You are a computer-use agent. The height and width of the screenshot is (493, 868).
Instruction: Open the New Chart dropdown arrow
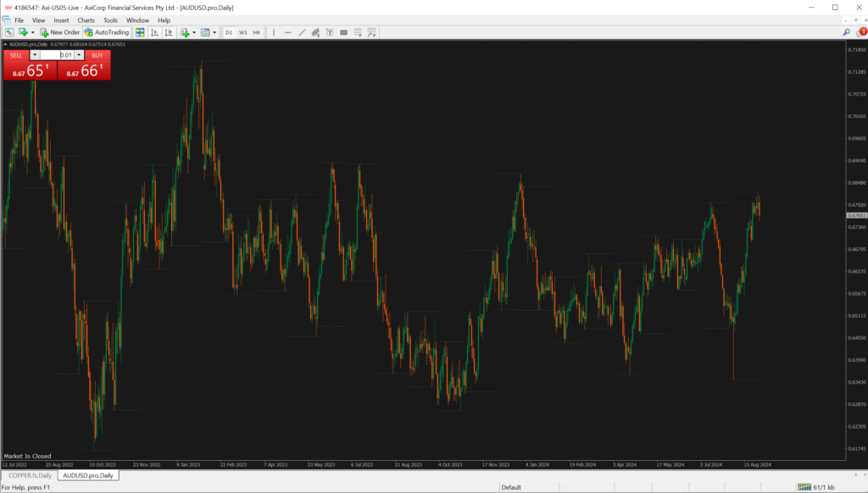tap(33, 33)
